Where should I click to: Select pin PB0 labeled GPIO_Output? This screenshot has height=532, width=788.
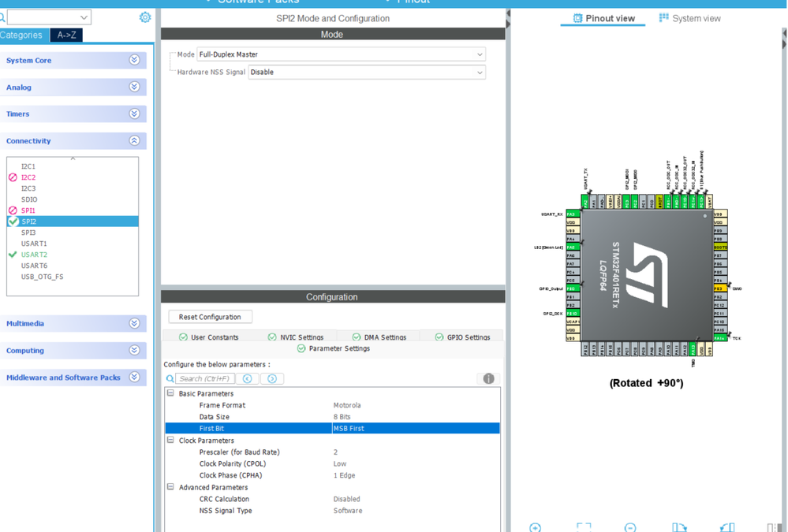(573, 289)
